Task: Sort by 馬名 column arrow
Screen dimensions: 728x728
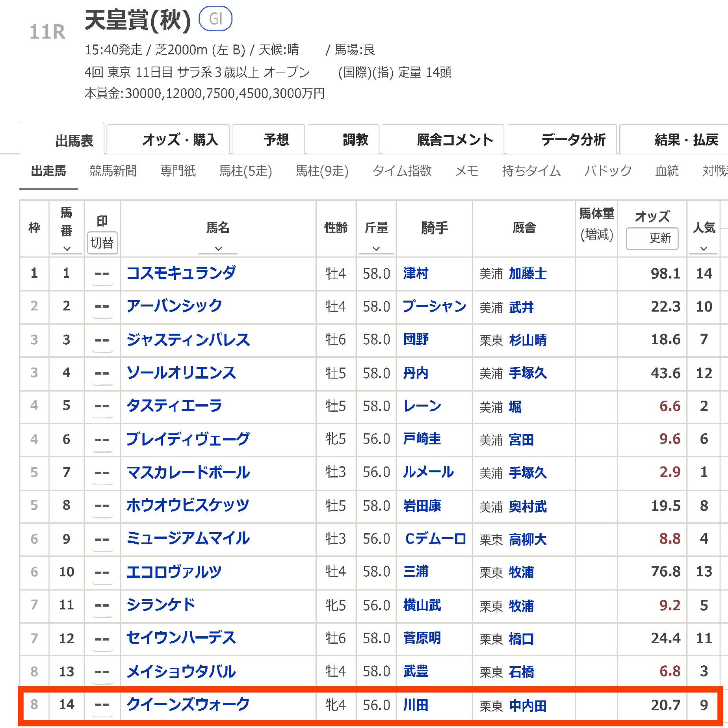Action: [x=218, y=249]
